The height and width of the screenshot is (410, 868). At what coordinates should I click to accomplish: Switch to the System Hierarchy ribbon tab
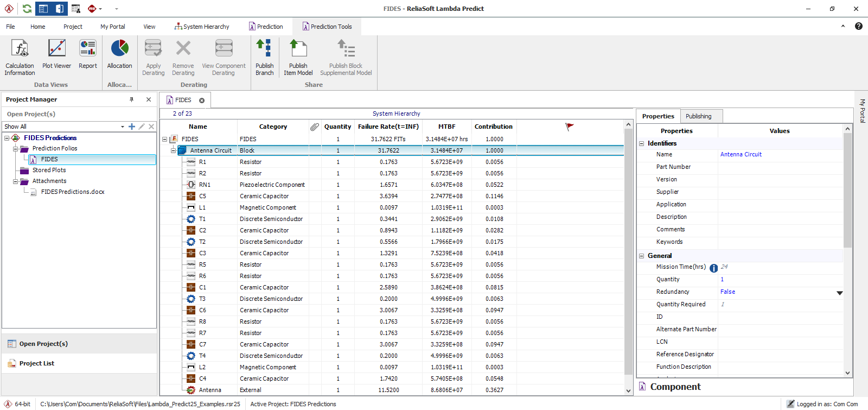click(x=202, y=27)
